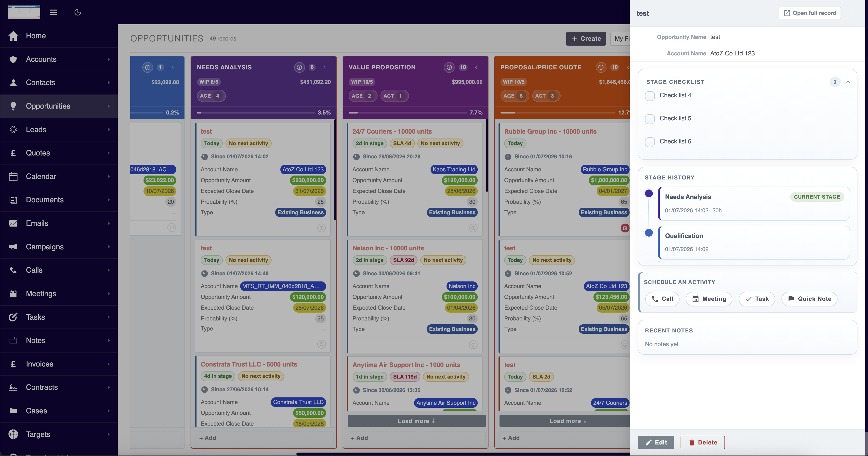The width and height of the screenshot is (868, 456).
Task: Expand the Accounts sidebar submenu arrow
Action: coord(108,59)
